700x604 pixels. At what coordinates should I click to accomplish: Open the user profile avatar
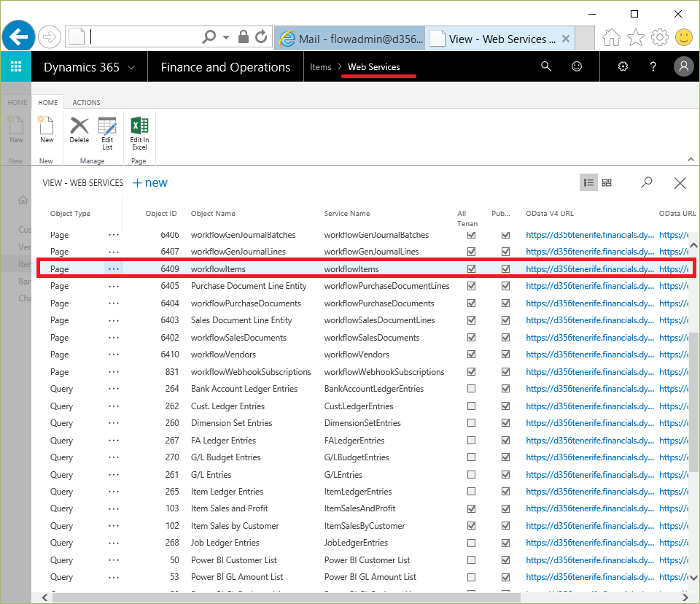(x=683, y=66)
